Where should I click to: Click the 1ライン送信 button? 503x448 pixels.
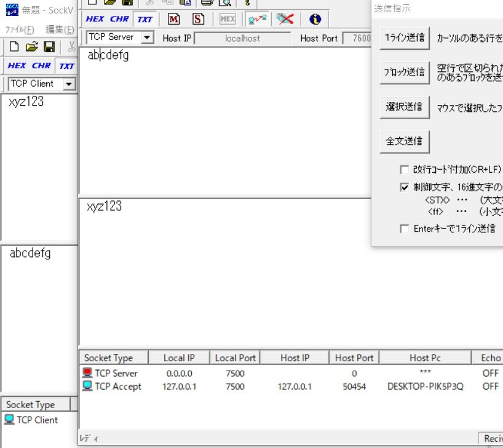coord(405,38)
